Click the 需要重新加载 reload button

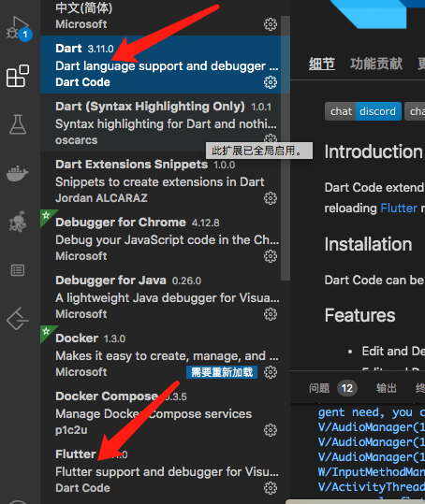(222, 372)
